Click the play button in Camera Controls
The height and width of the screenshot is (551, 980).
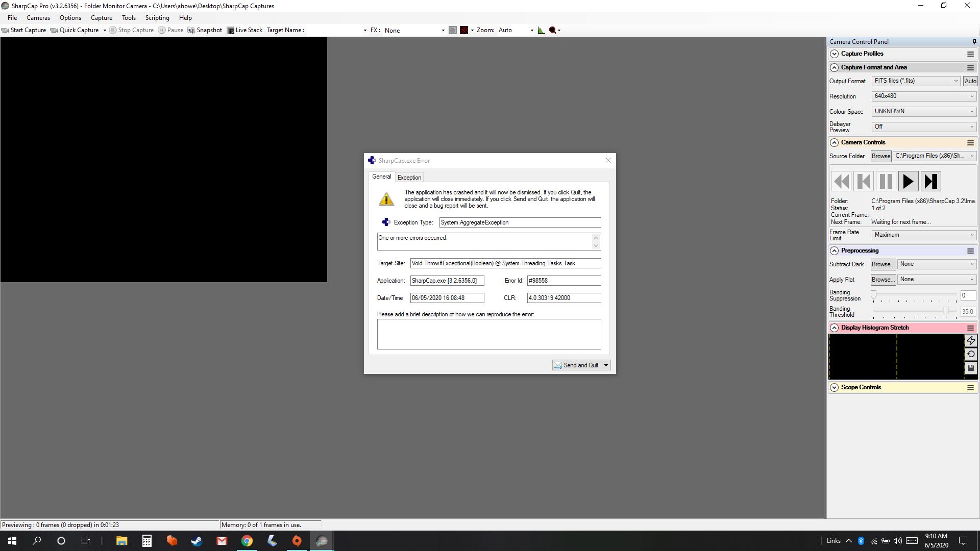pos(908,181)
